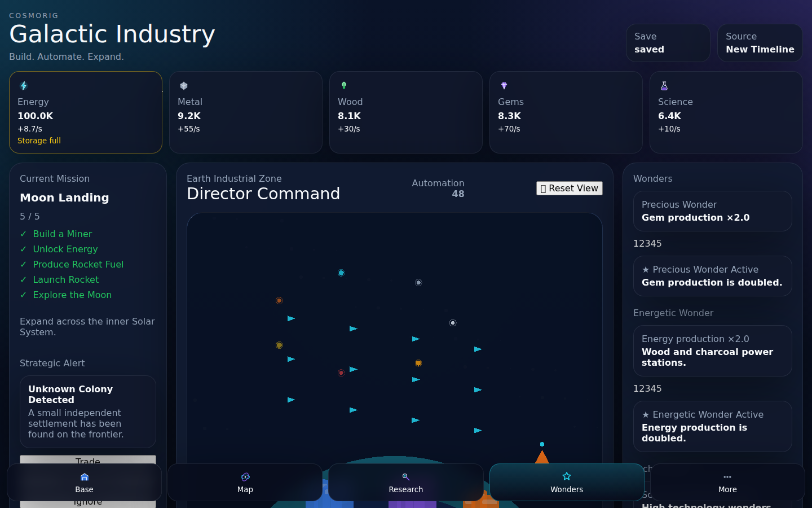
Task: Select the rust-brown node on the map
Action: (279, 301)
